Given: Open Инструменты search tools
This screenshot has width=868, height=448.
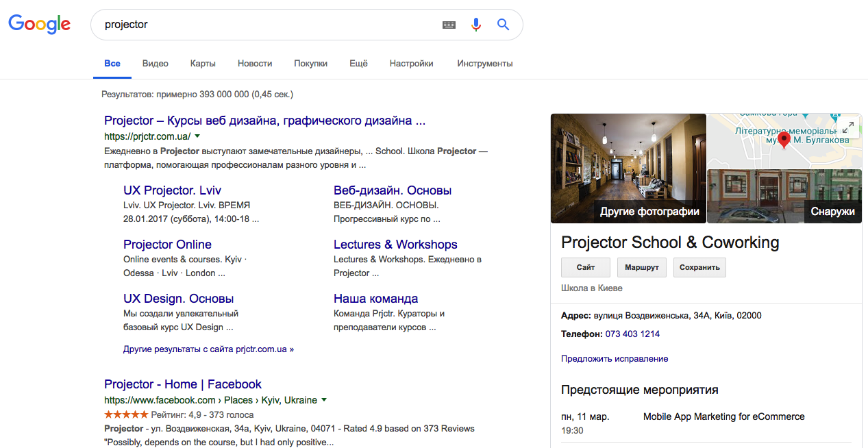Looking at the screenshot, I should click(x=485, y=63).
